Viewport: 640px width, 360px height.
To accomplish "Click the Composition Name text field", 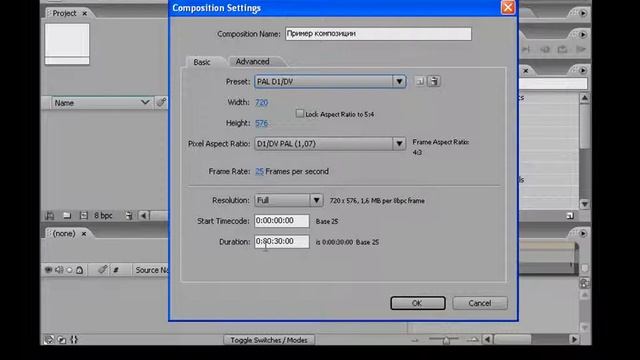I will tap(378, 33).
